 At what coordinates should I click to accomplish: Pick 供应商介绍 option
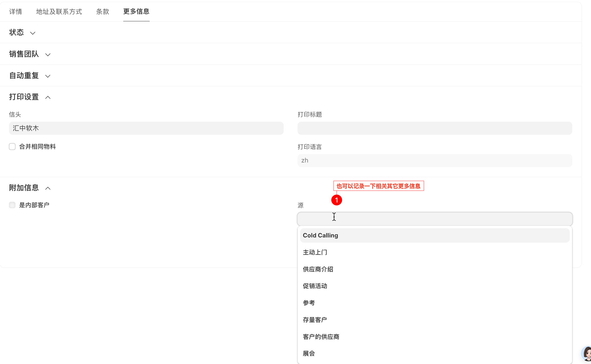coord(318,269)
